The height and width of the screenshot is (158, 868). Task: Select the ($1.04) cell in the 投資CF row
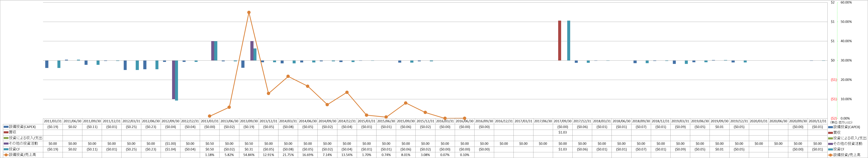(170, 149)
